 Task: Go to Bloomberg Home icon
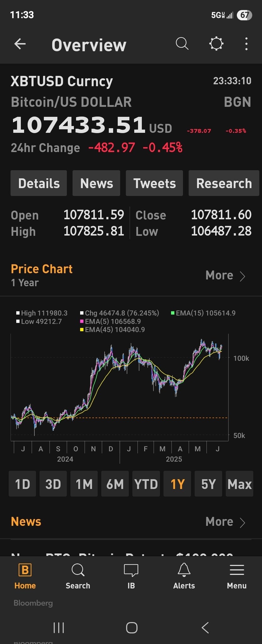25,570
